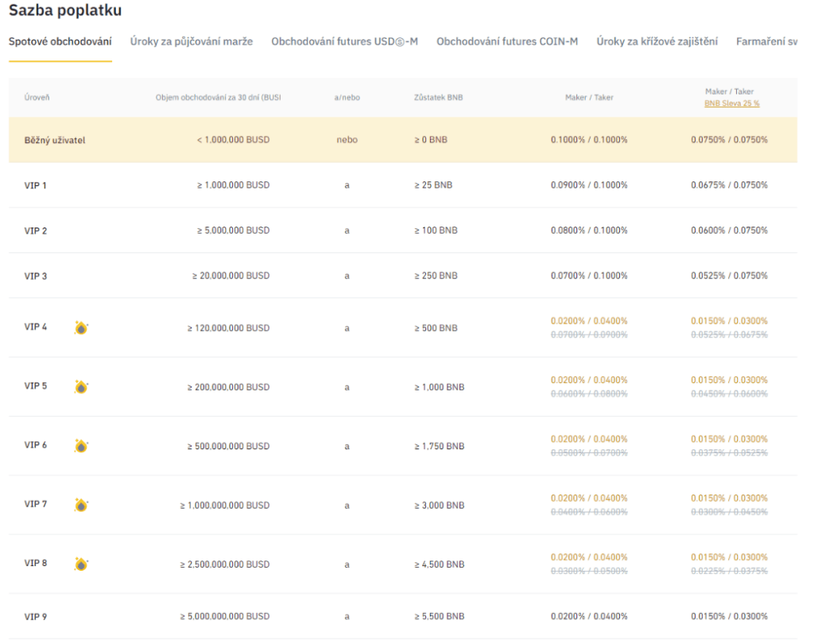Click the Úroveň column header
The height and width of the screenshot is (644, 814).
coord(37,98)
